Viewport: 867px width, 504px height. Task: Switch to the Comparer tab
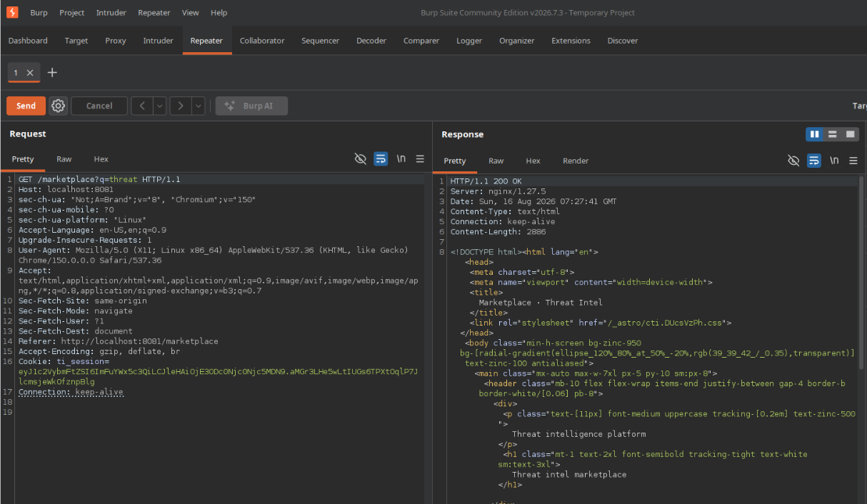coord(421,41)
